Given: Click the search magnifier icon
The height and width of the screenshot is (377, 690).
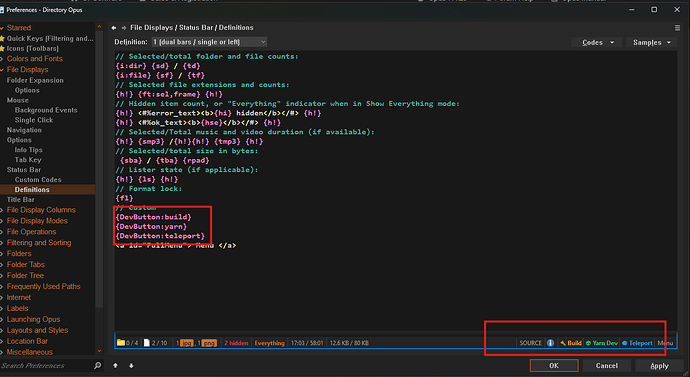Looking at the screenshot, I should point(98,365).
